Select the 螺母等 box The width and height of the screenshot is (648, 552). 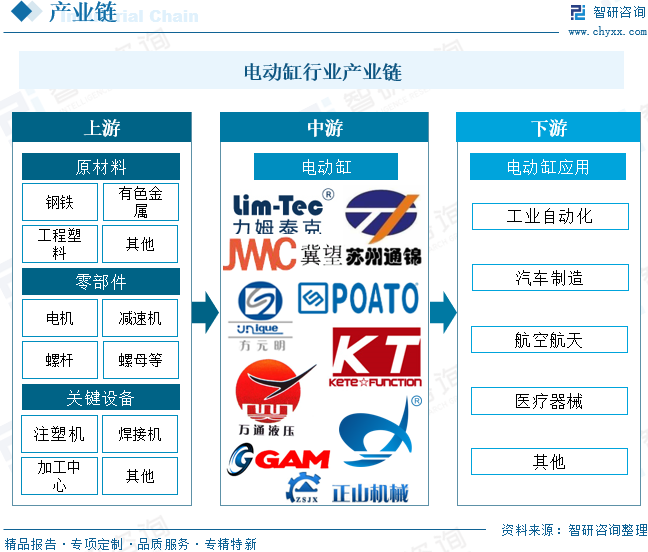(141, 360)
